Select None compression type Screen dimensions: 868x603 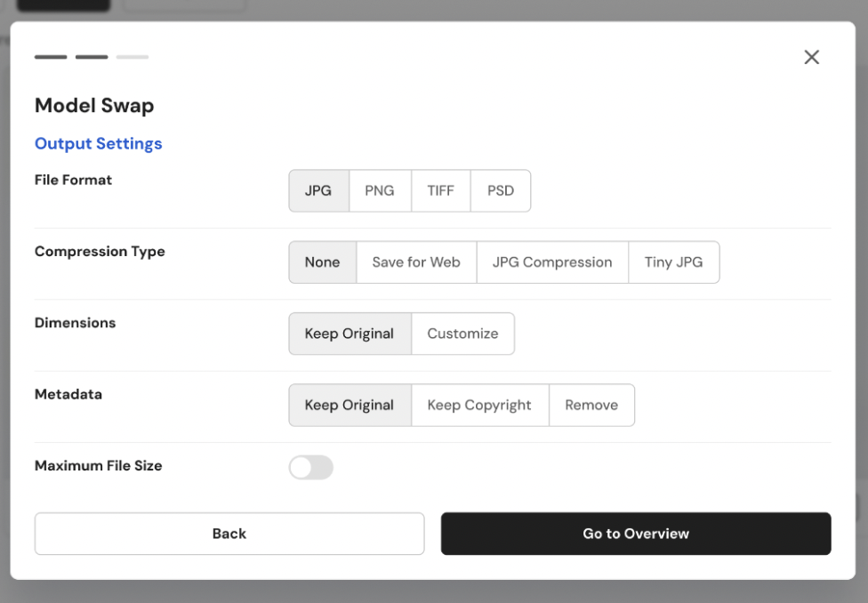(x=323, y=261)
